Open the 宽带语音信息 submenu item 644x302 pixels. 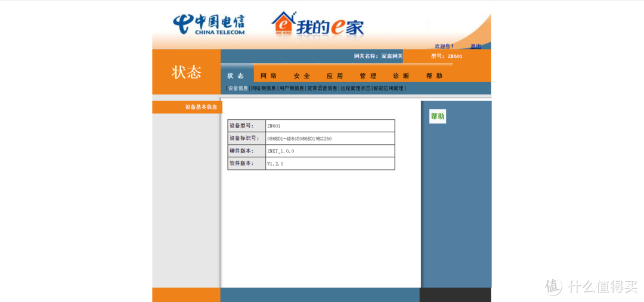[323, 88]
